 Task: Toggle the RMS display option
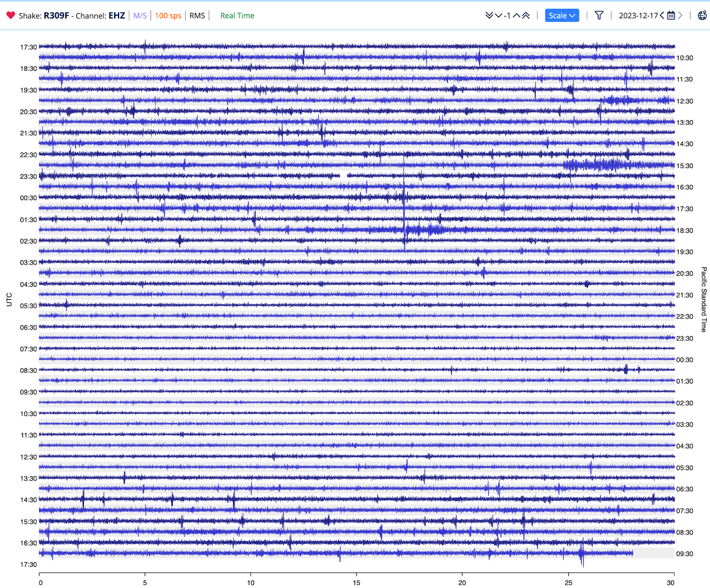tap(197, 16)
